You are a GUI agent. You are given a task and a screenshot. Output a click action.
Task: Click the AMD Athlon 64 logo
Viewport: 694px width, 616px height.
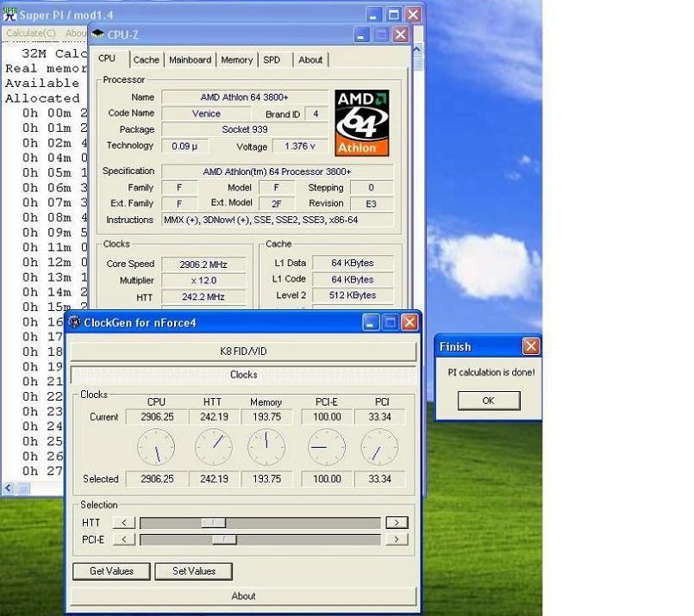[362, 123]
